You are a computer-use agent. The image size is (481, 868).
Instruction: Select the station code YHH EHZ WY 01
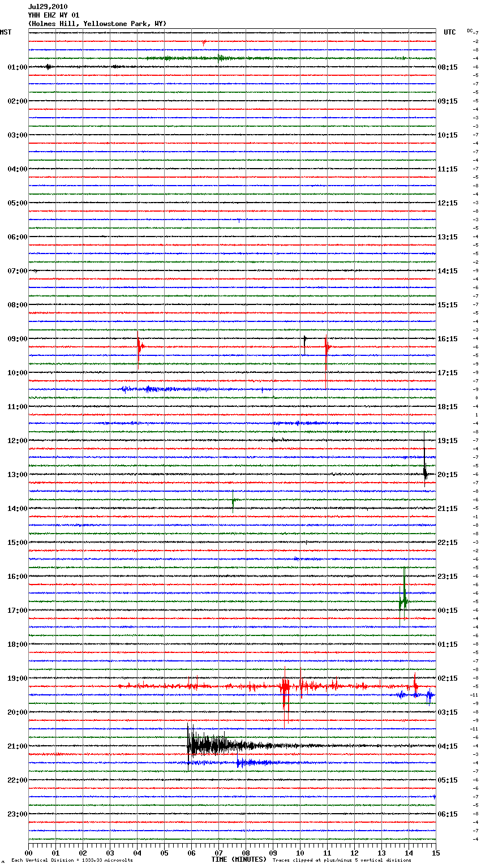(54, 15)
